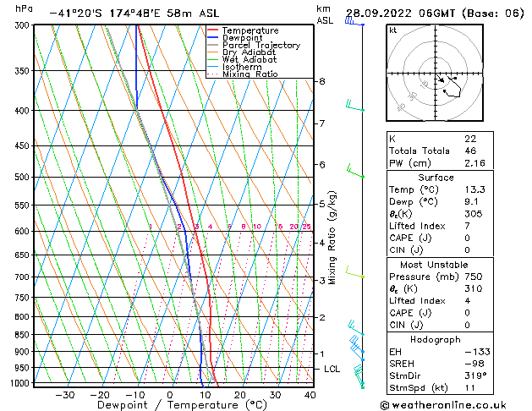Viewport: 532px width, 411px height.
Task: Click the '8' km altitude label
Action: point(322,81)
